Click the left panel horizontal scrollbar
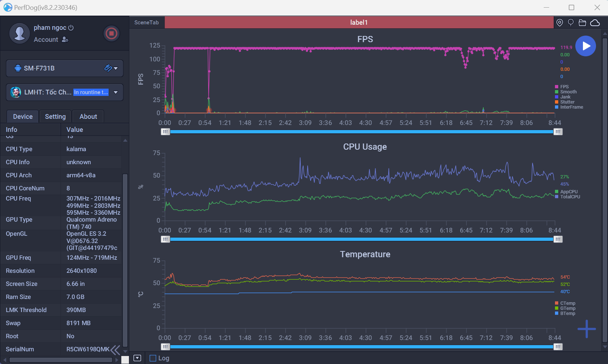Viewport: 608px width, 364px height. [x=61, y=360]
